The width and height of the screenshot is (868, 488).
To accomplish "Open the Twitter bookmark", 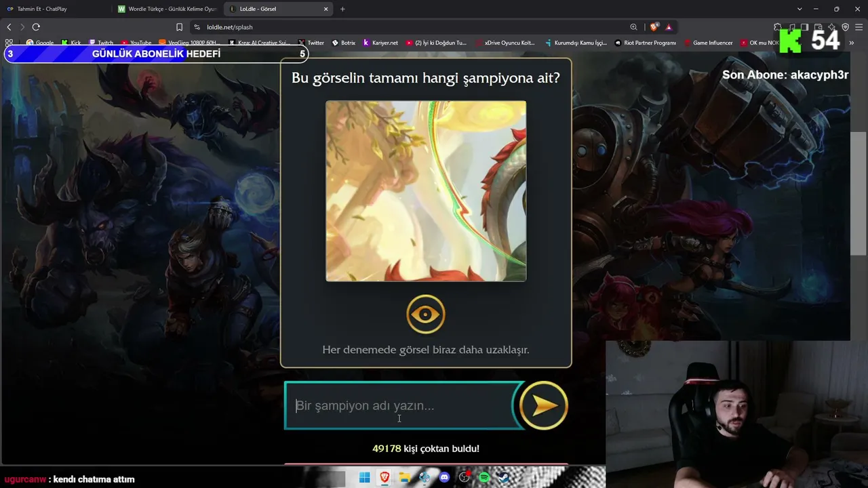I will click(311, 43).
